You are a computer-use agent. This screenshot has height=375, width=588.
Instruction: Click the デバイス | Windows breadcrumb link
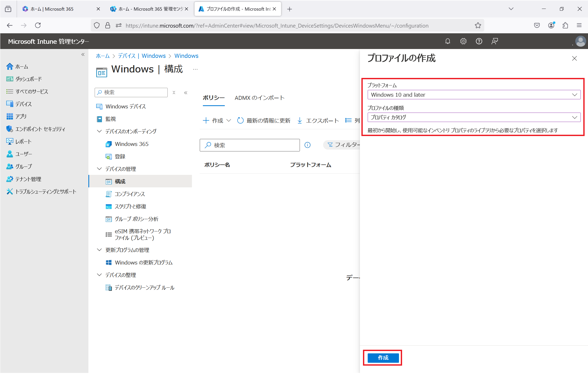[142, 56]
